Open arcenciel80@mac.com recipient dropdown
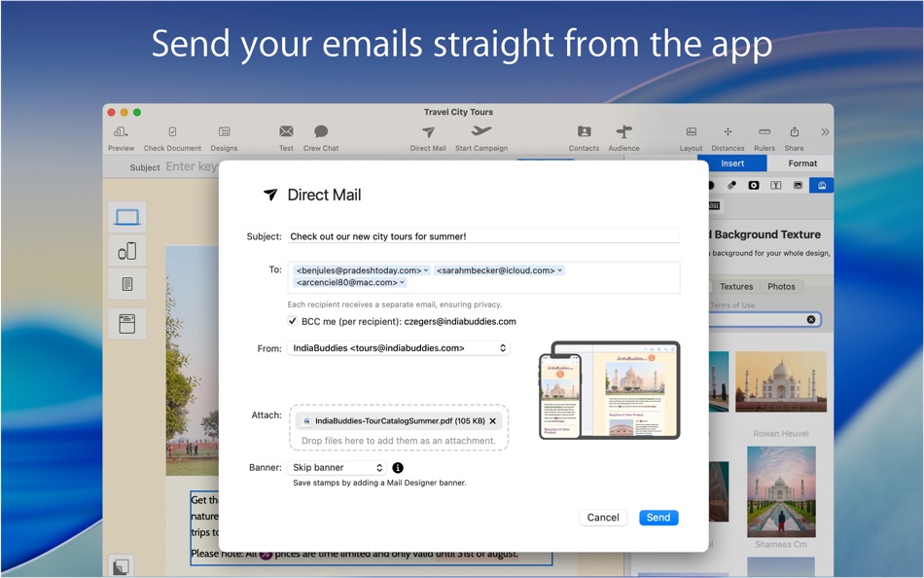924x578 pixels. coord(402,282)
